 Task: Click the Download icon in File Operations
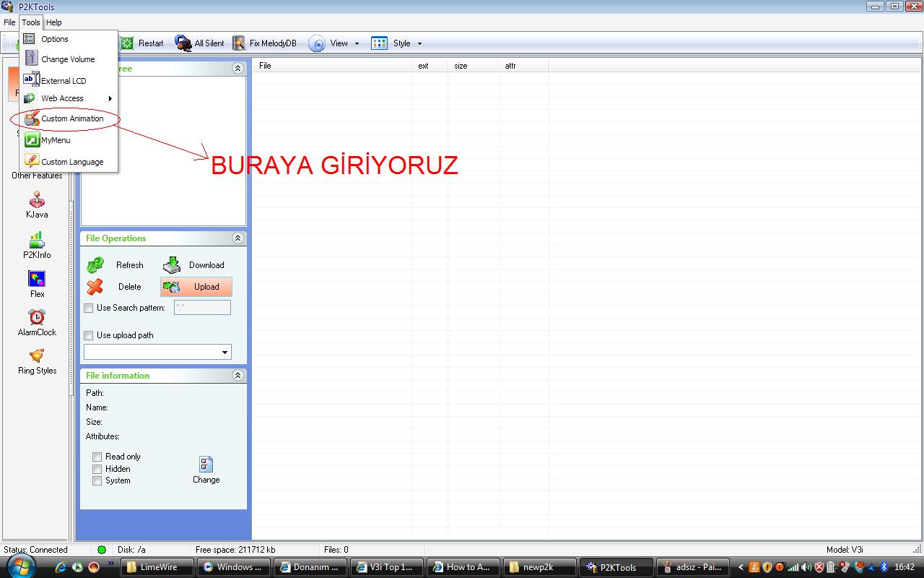click(x=171, y=265)
